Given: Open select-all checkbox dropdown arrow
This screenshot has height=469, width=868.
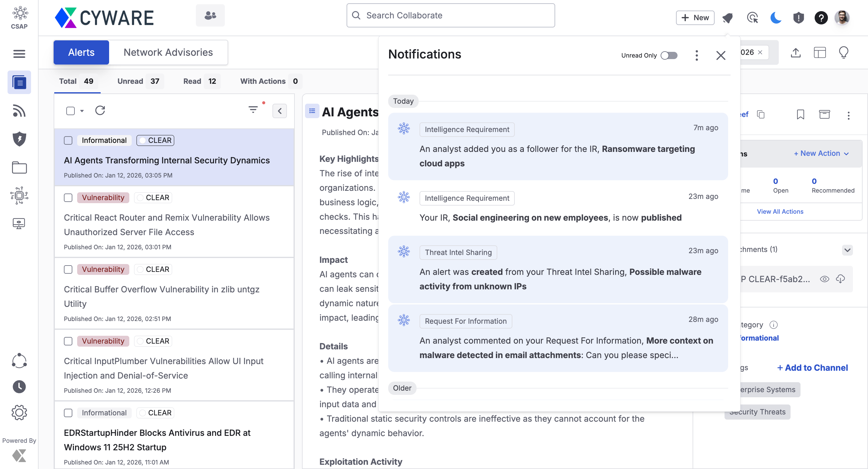Looking at the screenshot, I should (x=82, y=111).
